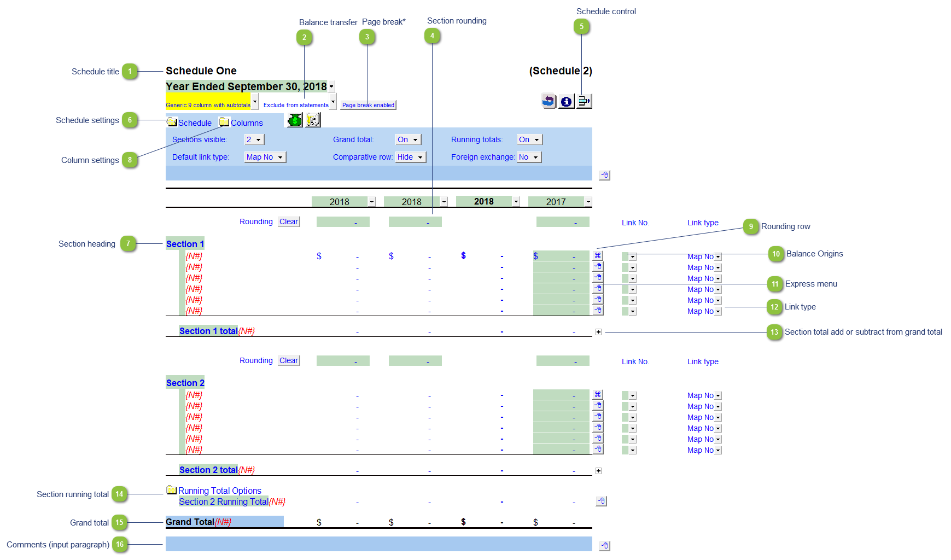Open Section 2 first row Map No dropdown
The image size is (951, 560).
tap(718, 395)
